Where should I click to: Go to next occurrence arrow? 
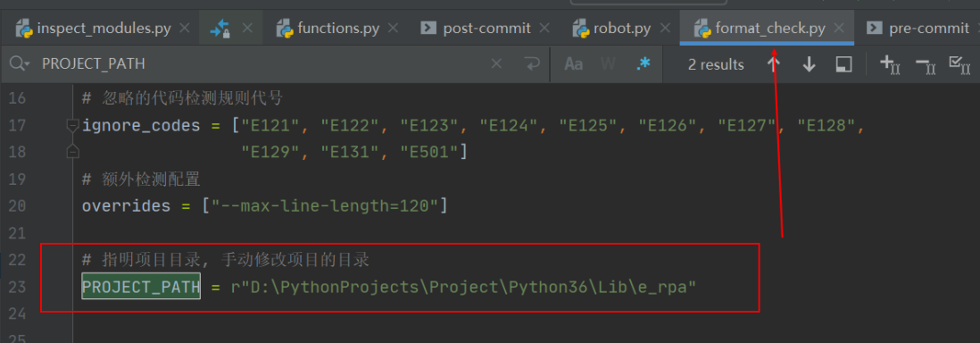[810, 63]
